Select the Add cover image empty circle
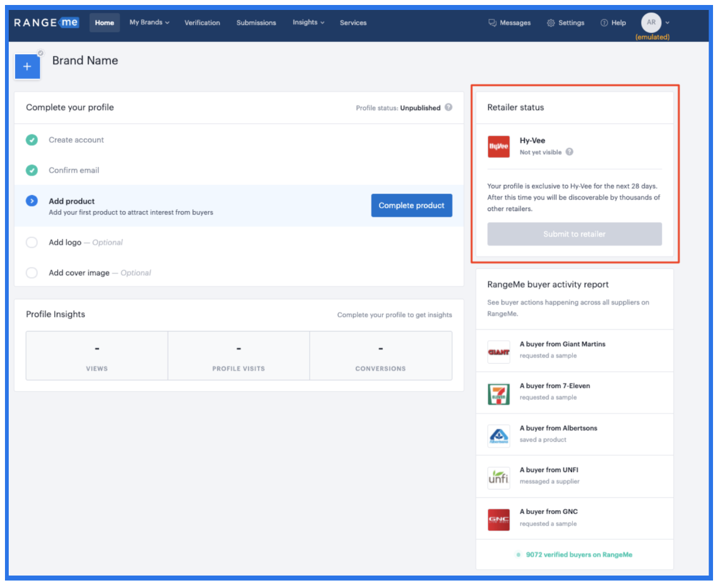718x588 pixels. [x=32, y=273]
